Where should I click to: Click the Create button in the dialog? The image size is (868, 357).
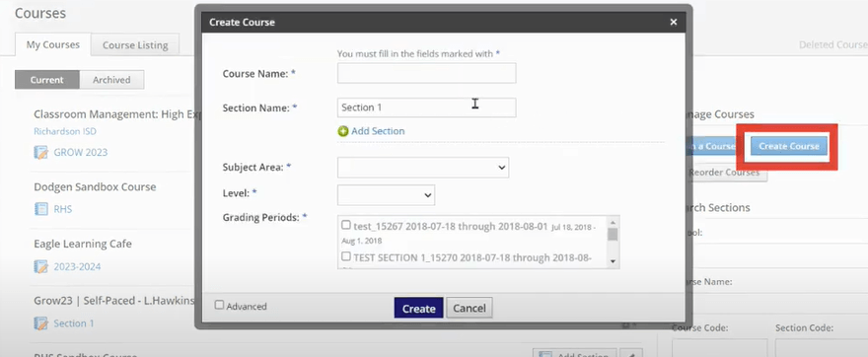(x=418, y=309)
